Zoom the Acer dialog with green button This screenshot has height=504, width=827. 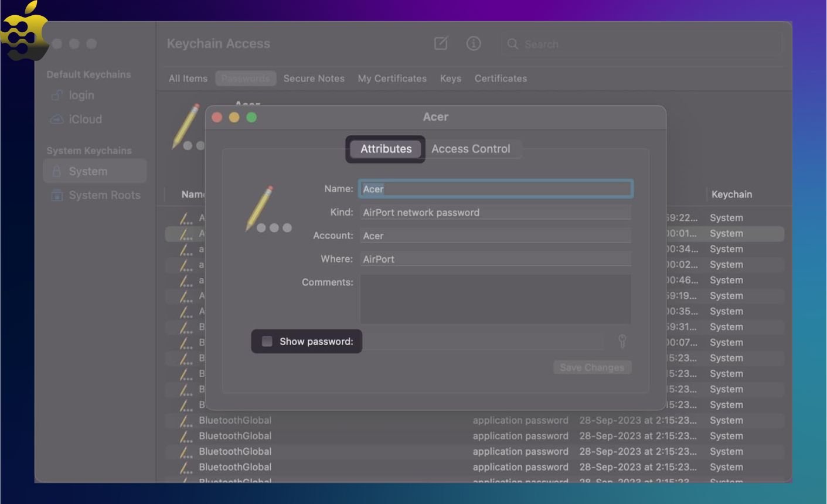251,117
